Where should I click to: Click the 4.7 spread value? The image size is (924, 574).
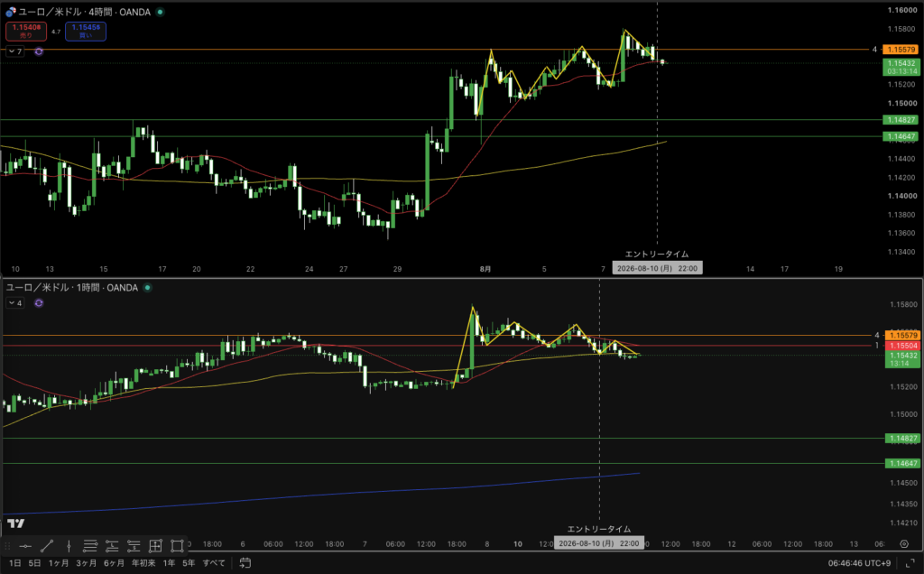click(56, 32)
